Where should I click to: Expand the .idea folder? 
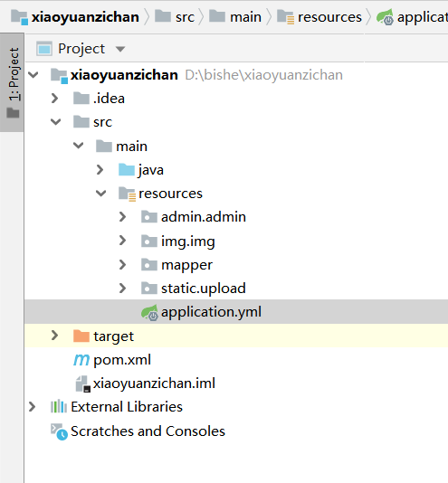55,99
